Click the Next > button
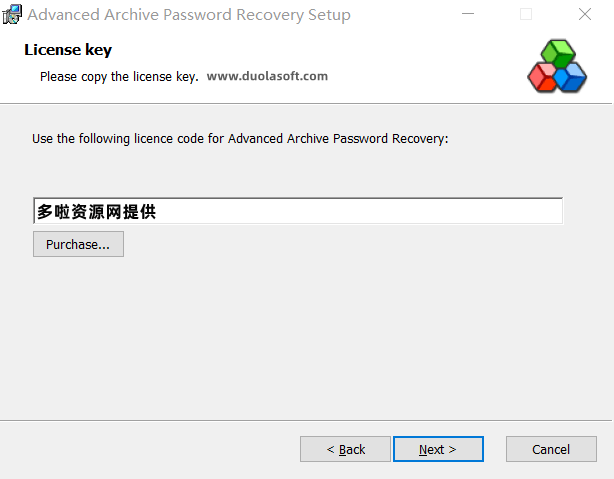The image size is (614, 479). [x=438, y=449]
